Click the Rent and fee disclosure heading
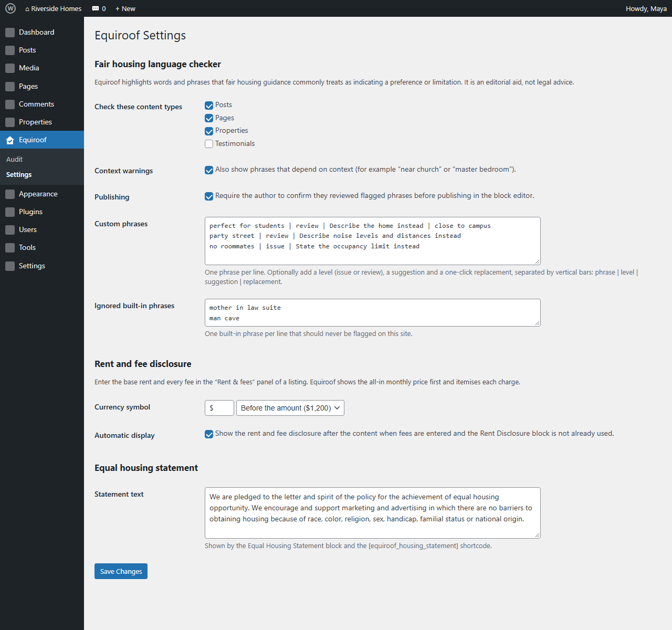Screen dimensions: 672x630 (x=143, y=364)
